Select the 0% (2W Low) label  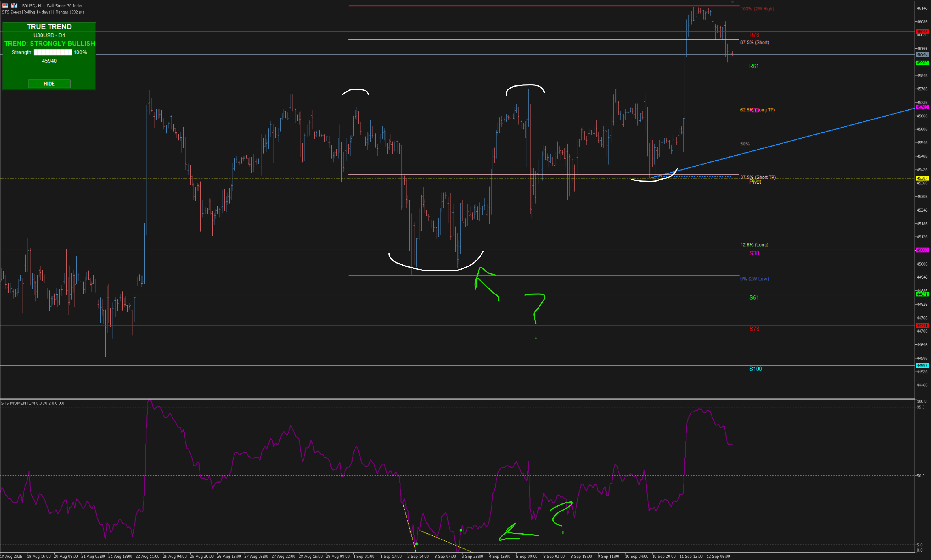pyautogui.click(x=754, y=279)
